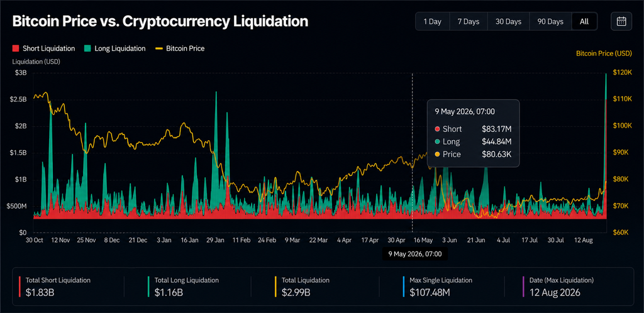Click the yellow Bitcoin Price legend marker
The width and height of the screenshot is (644, 313).
pos(159,48)
